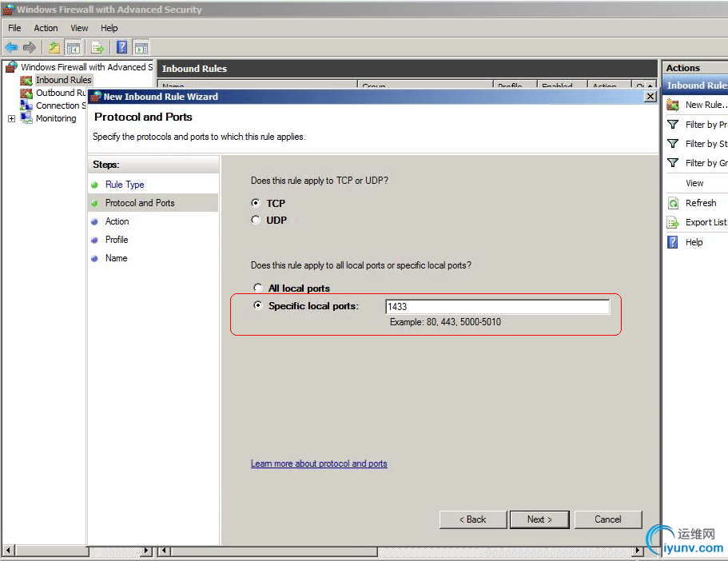This screenshot has height=561, width=728.
Task: Click the right arrow of rules list scrollbar
Action: tap(638, 551)
